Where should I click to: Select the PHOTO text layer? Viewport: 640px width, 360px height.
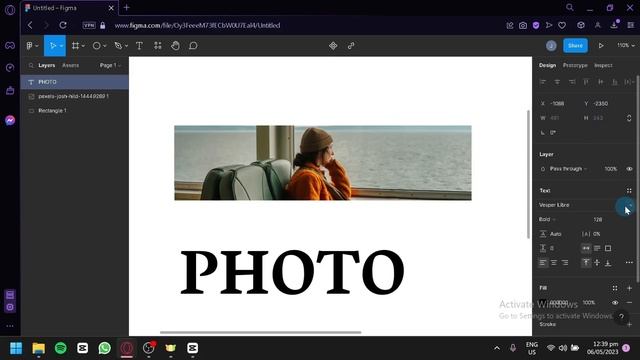(x=75, y=82)
